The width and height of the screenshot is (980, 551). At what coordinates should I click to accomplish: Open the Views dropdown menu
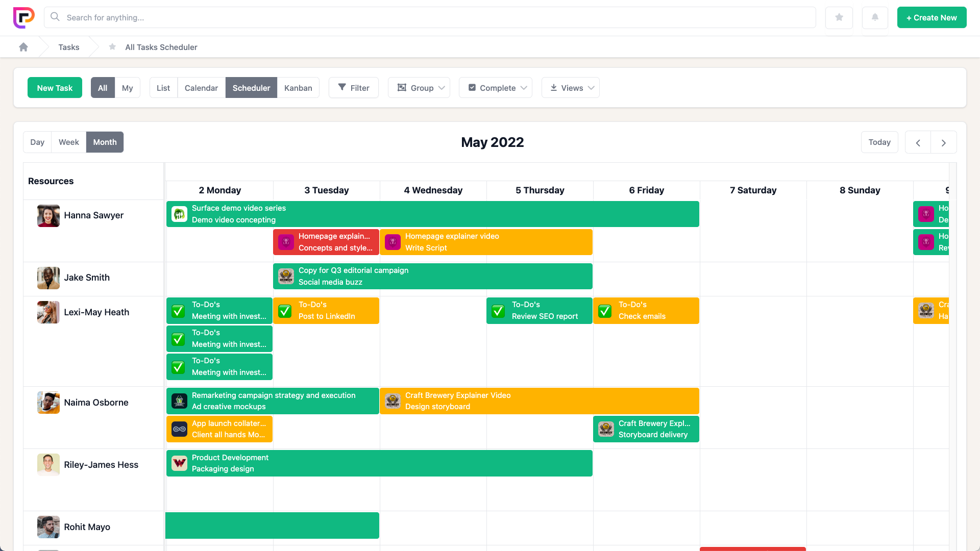tap(571, 88)
